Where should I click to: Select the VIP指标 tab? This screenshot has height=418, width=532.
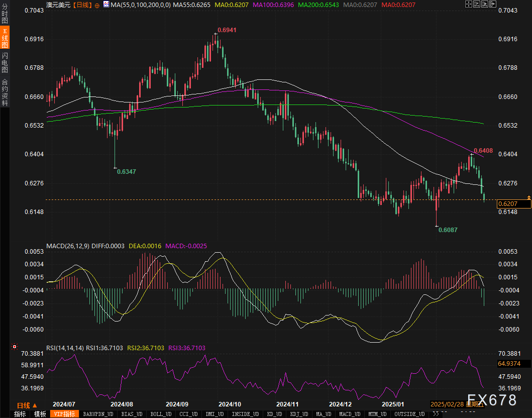[x=65, y=414]
